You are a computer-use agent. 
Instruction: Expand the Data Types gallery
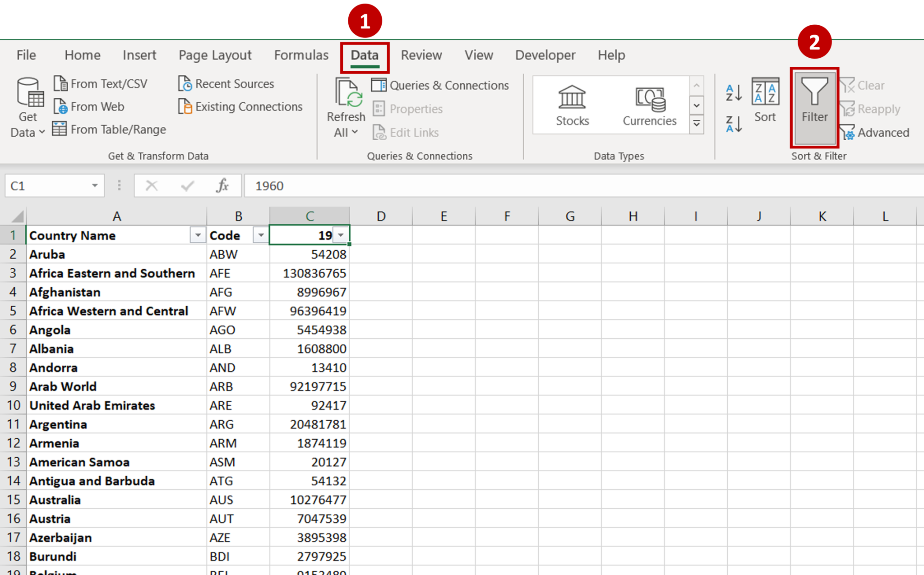[x=697, y=124]
